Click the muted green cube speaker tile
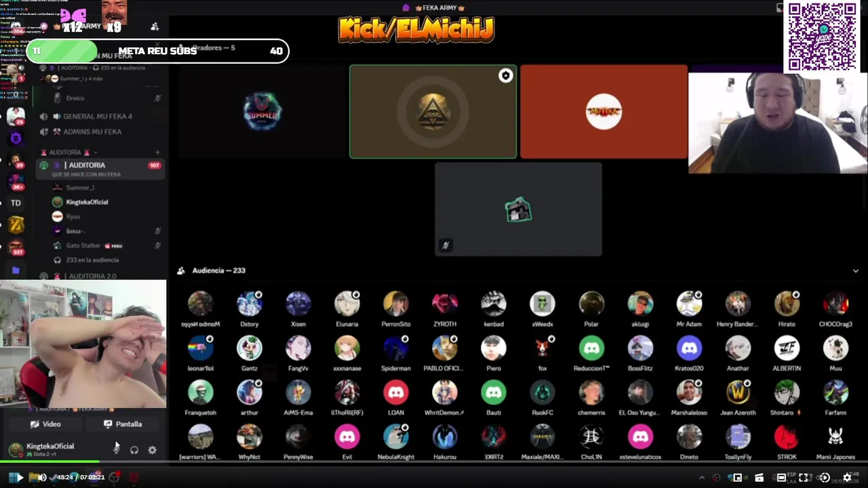The height and width of the screenshot is (488, 868). pos(518,209)
